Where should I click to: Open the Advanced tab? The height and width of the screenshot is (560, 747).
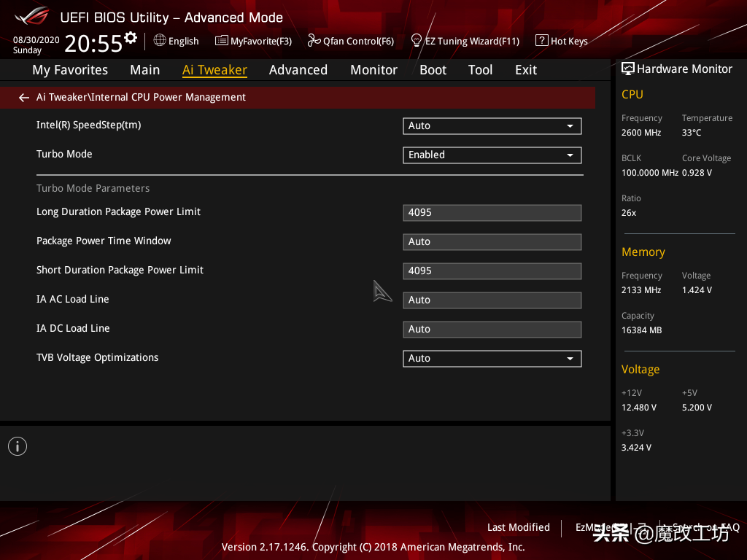[298, 70]
